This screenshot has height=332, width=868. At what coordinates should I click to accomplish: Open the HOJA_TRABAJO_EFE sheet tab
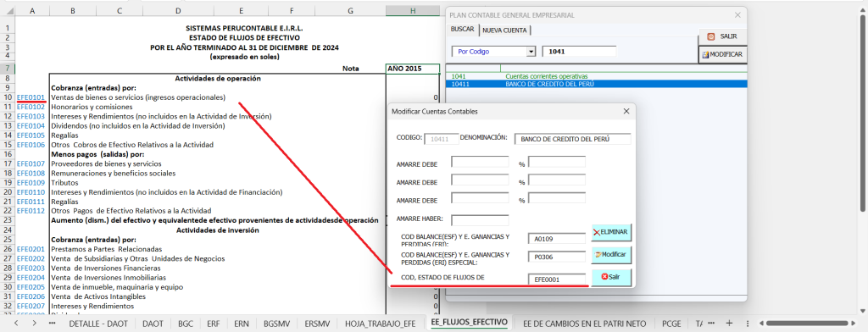(x=381, y=324)
